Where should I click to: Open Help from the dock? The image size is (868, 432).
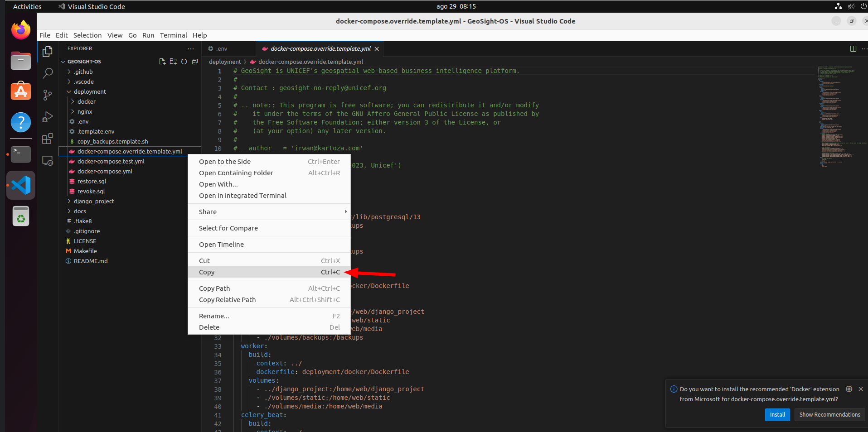pos(21,122)
